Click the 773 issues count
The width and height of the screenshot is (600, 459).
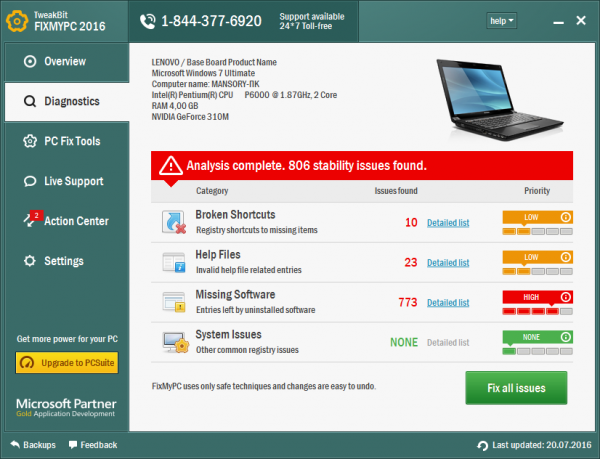coord(408,303)
